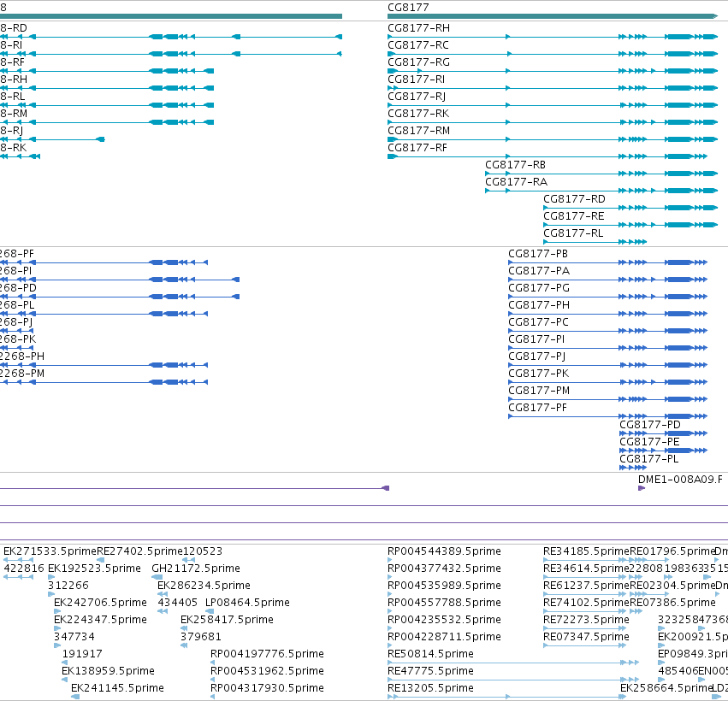
Task: Select EK241145.5prime EST label
Action: pos(117,688)
